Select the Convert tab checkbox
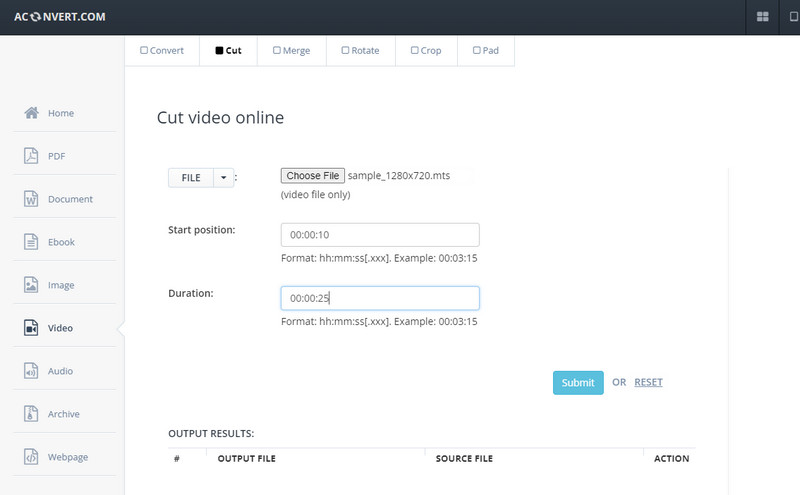This screenshot has width=800, height=495. coord(144,50)
